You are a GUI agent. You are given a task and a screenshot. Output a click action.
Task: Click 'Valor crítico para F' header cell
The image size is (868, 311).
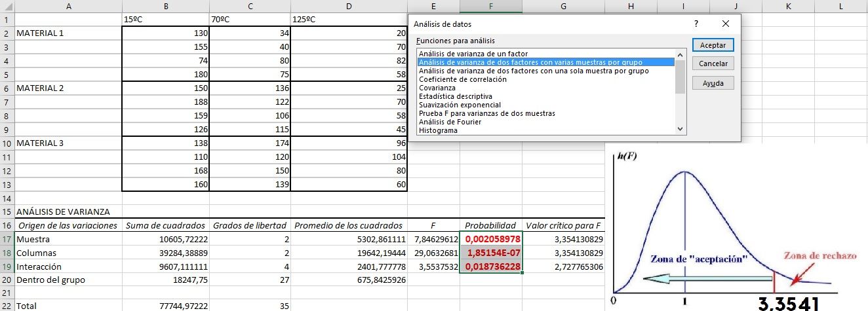pos(564,225)
